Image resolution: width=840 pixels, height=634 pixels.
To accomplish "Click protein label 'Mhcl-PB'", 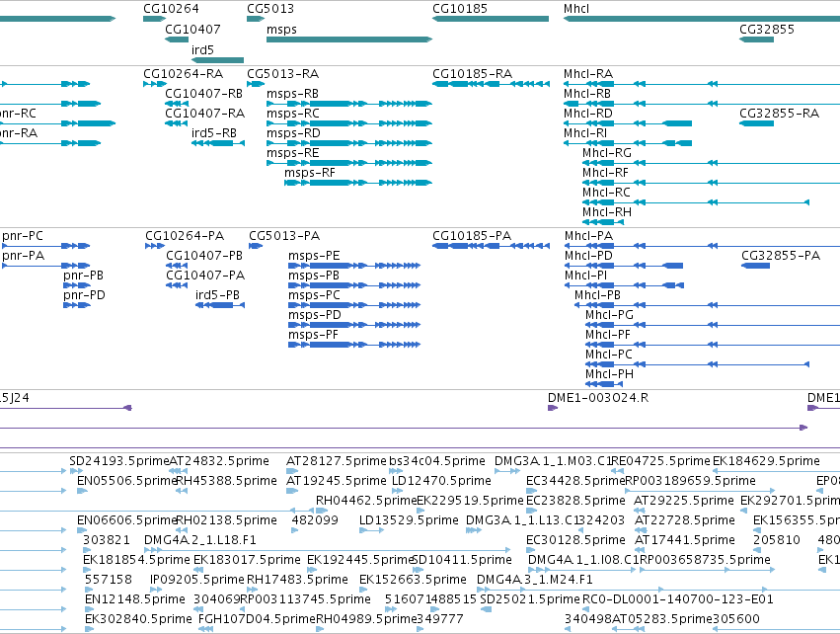I will (597, 295).
